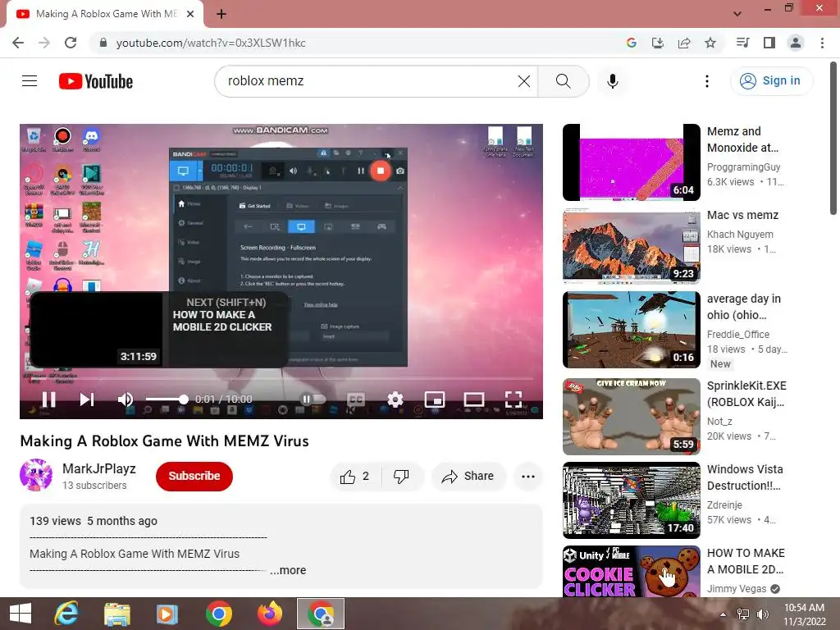Start voice search with the microphone

coord(613,81)
